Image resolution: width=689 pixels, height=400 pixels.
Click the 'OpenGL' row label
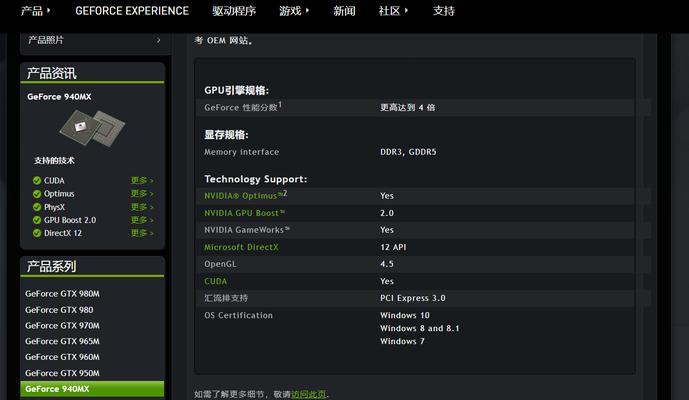220,264
